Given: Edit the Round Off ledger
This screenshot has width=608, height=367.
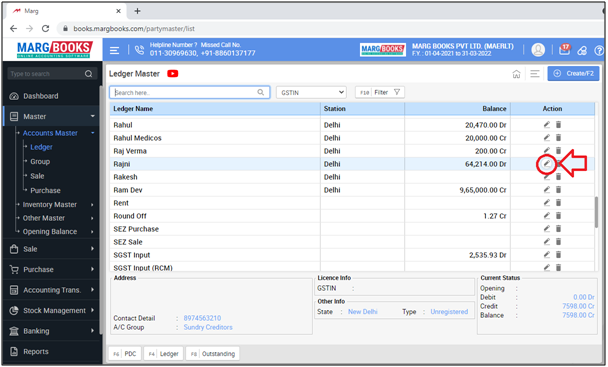Looking at the screenshot, I should (546, 216).
